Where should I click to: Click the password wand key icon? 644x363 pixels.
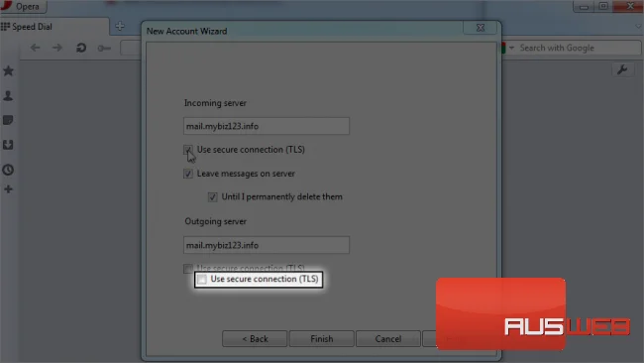coord(104,48)
